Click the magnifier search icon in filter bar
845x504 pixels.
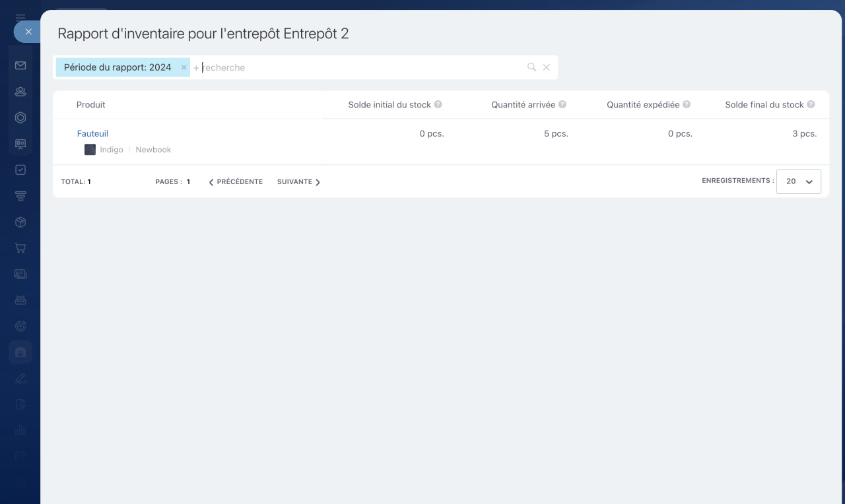(x=531, y=67)
